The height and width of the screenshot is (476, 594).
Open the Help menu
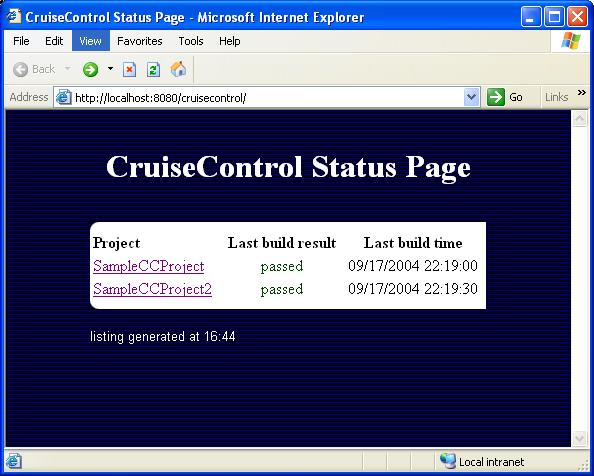coord(230,41)
